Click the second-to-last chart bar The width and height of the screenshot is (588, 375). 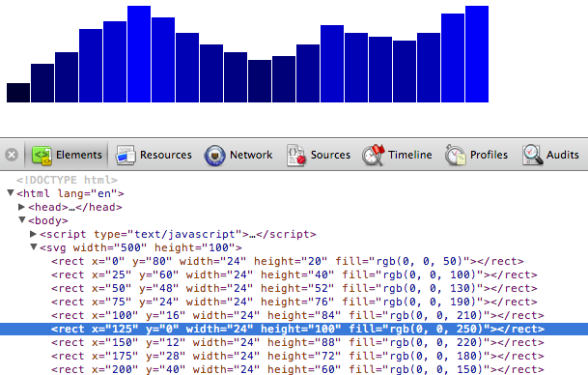(x=453, y=58)
